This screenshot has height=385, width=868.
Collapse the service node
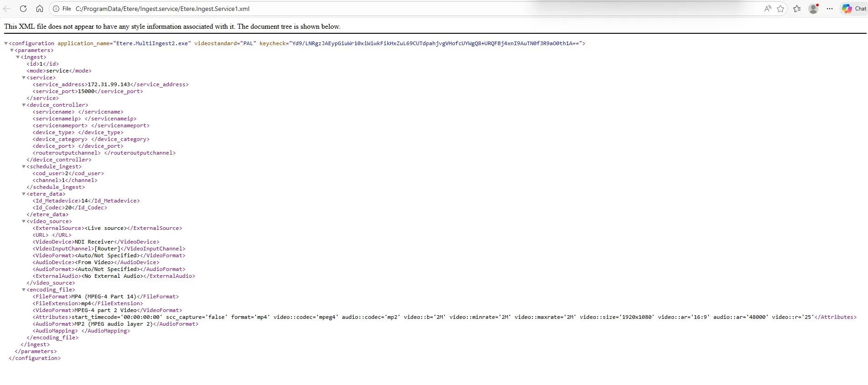point(24,78)
